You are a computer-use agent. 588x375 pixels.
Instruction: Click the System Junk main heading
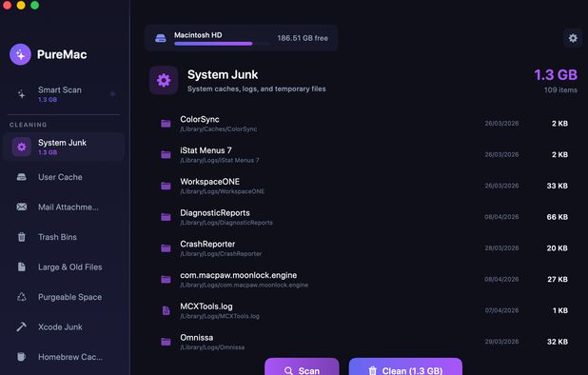pos(223,74)
